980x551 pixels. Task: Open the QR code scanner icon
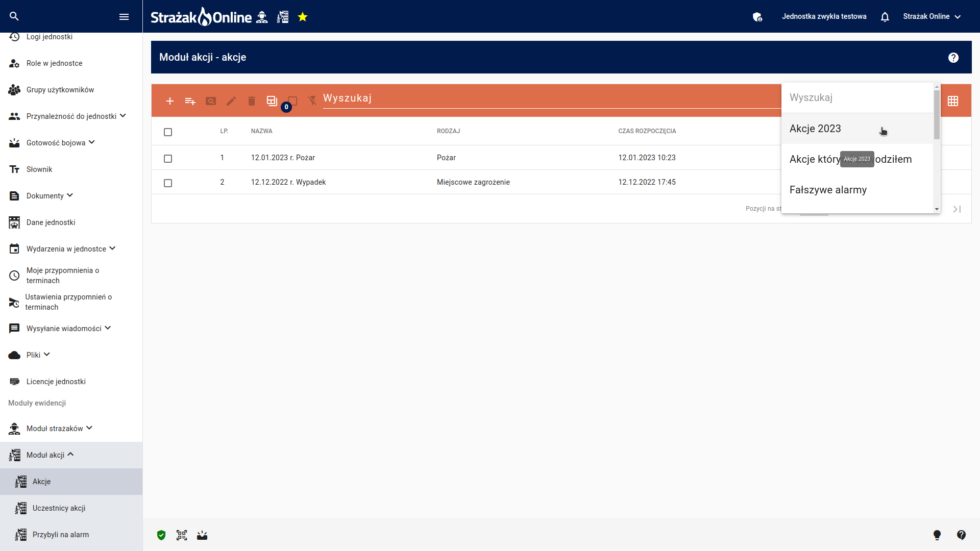pyautogui.click(x=182, y=535)
